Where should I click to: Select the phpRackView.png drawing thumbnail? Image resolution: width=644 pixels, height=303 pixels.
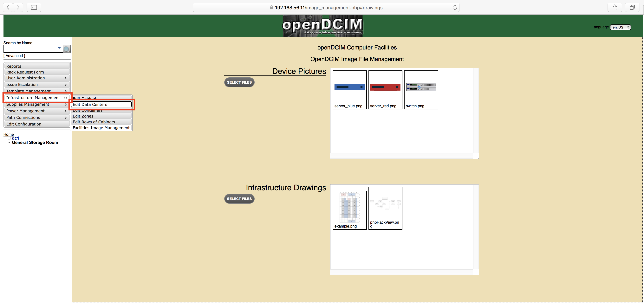point(385,208)
